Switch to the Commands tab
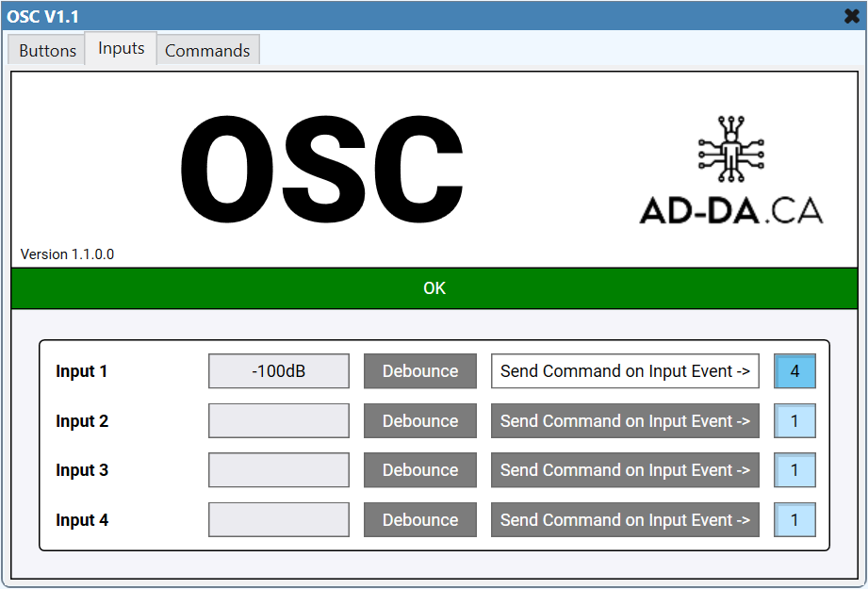Image resolution: width=868 pixels, height=589 pixels. point(207,49)
